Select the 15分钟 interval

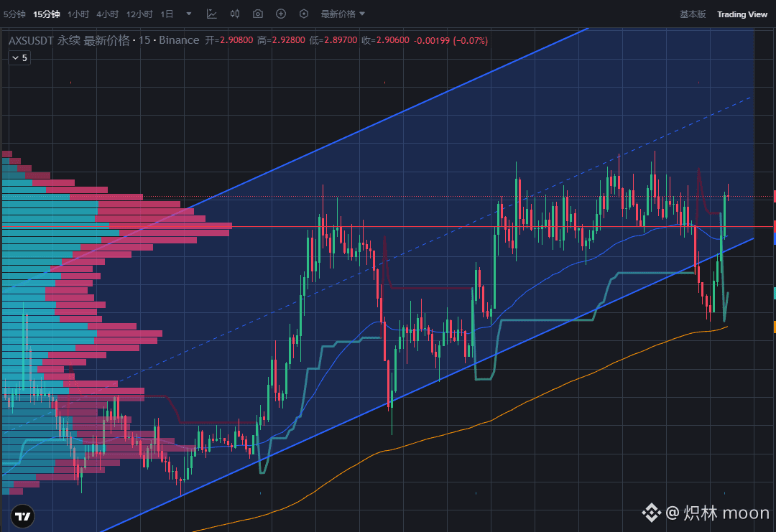(47, 14)
